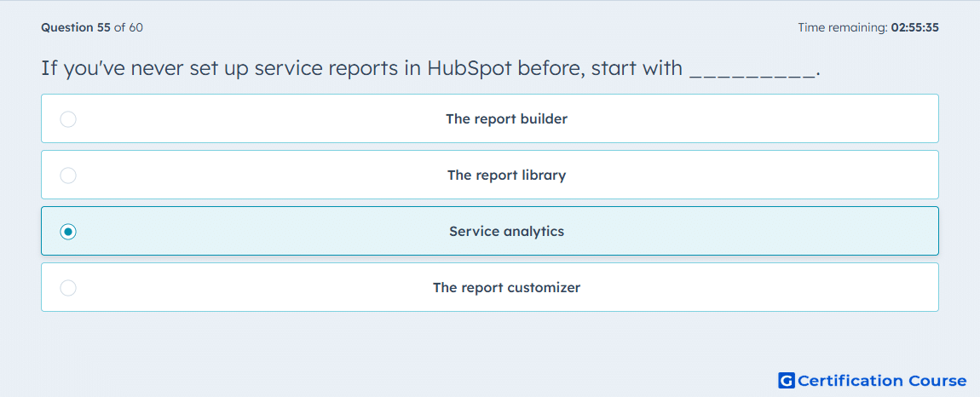The width and height of the screenshot is (980, 397).
Task: Pick The report customizer radio circle
Action: 68,288
